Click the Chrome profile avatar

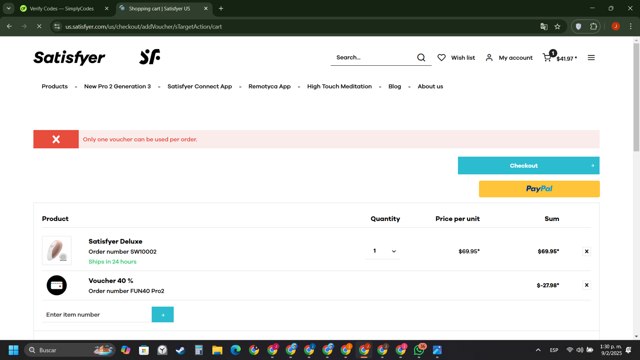(616, 27)
